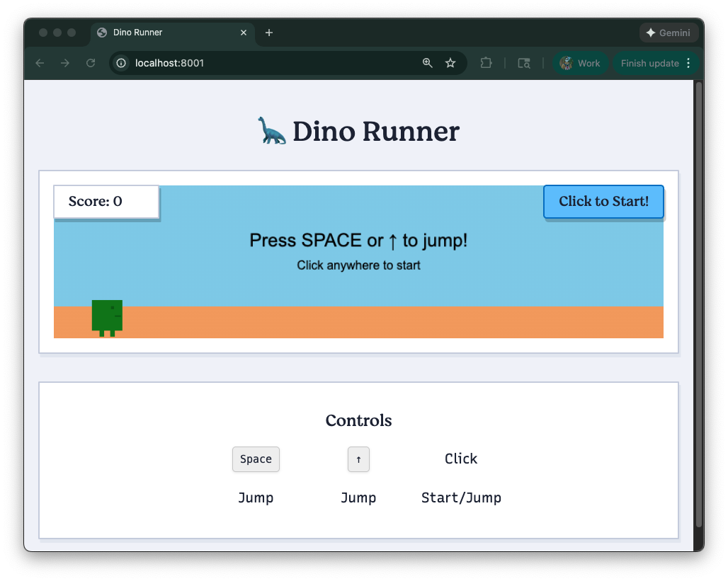This screenshot has height=581, width=728.
Task: Bookmark page with the star icon
Action: (450, 63)
